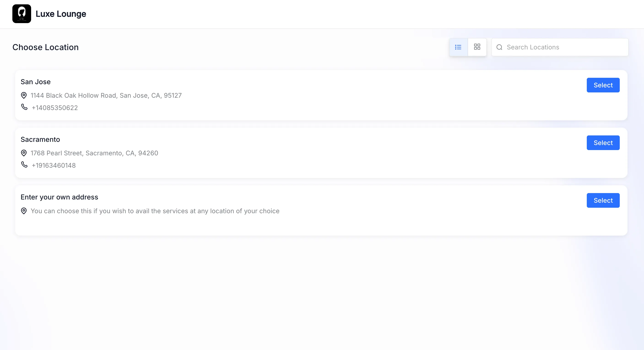Click the phone icon for the Sacramento location

[x=24, y=165]
